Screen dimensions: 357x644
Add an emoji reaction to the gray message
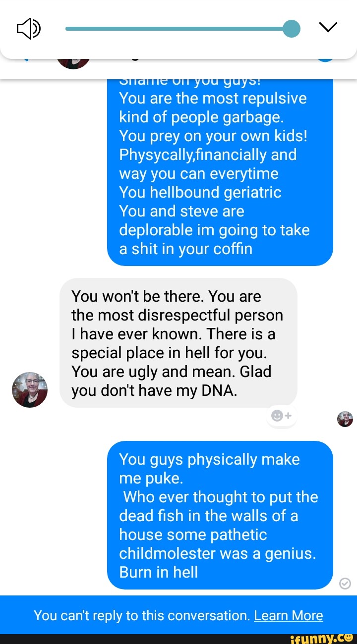tap(282, 416)
